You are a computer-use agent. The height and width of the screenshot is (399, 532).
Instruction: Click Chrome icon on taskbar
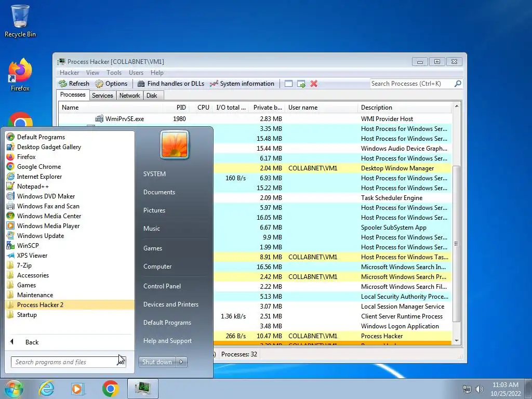110,389
